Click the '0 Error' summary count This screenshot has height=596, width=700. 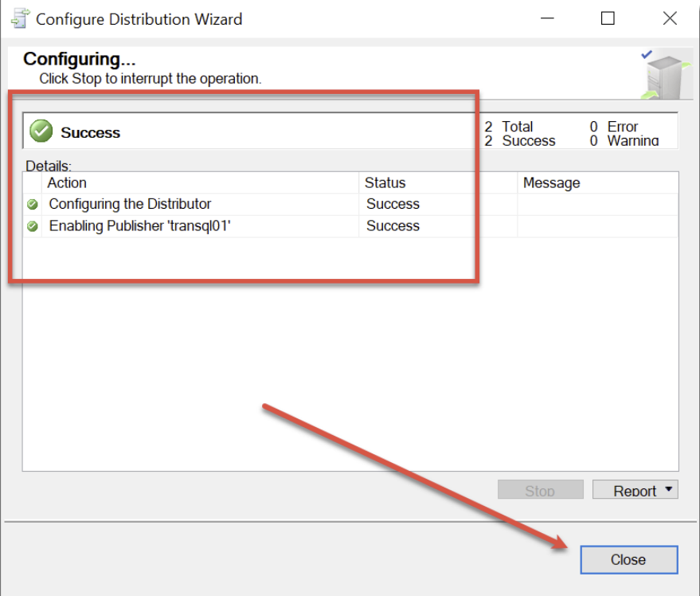point(614,127)
